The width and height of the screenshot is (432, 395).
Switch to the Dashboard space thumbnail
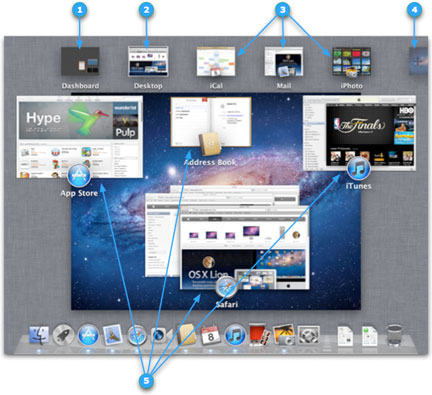(80, 61)
